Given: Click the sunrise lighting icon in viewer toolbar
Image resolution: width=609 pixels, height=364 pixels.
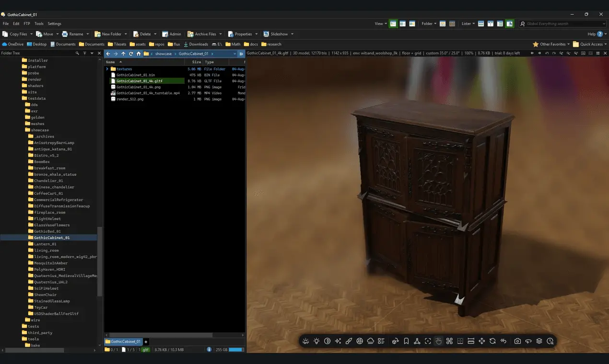Looking at the screenshot, I should [x=305, y=341].
